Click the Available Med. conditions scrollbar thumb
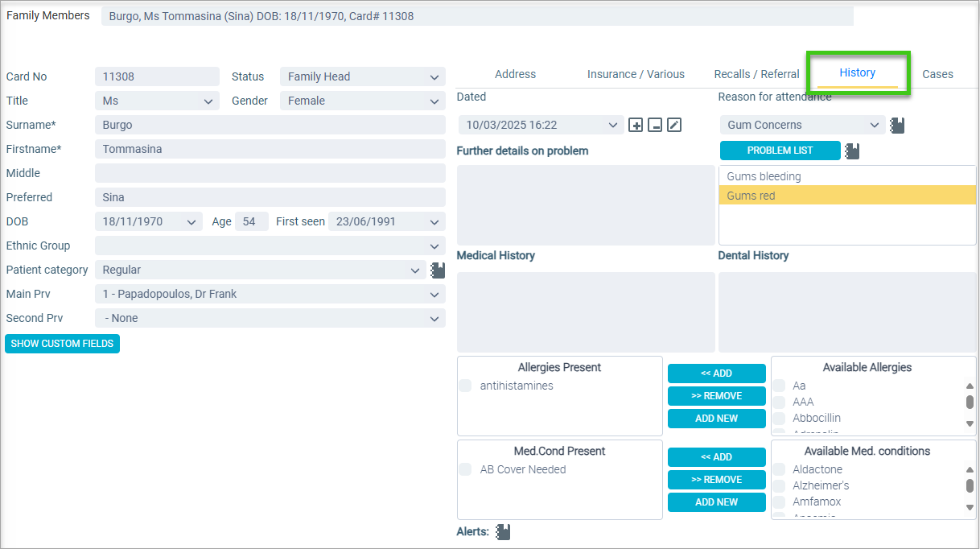 pyautogui.click(x=970, y=485)
